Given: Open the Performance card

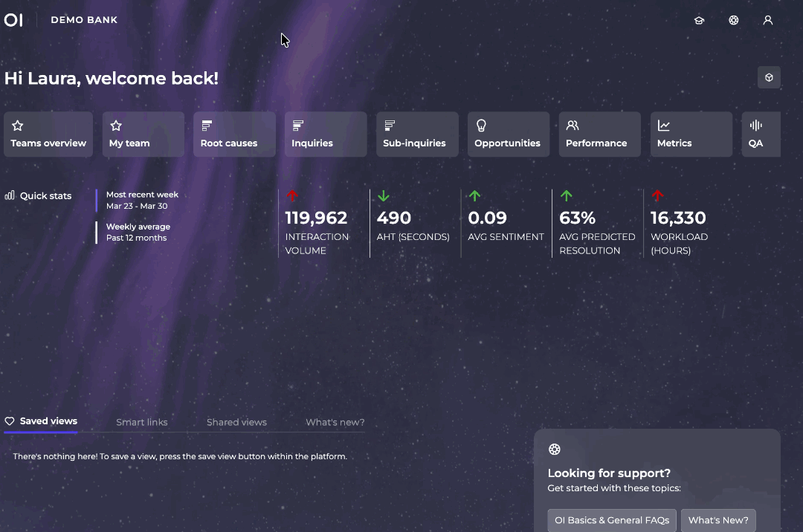Looking at the screenshot, I should click(x=600, y=134).
